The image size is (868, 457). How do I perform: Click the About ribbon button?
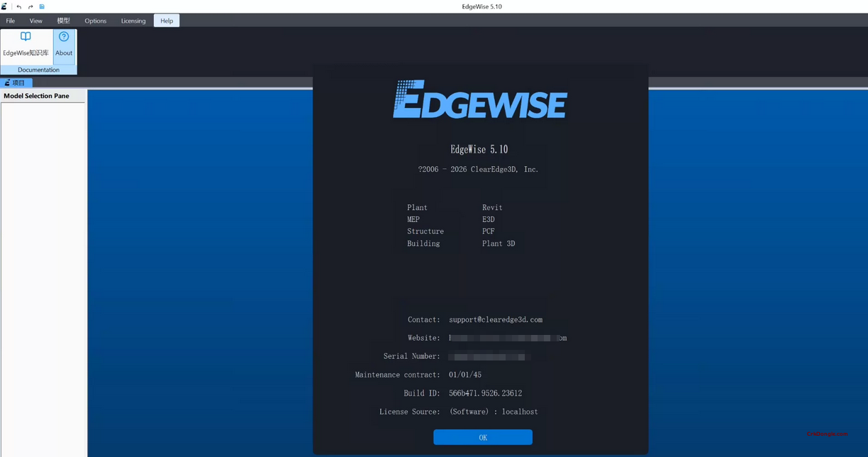tap(64, 46)
